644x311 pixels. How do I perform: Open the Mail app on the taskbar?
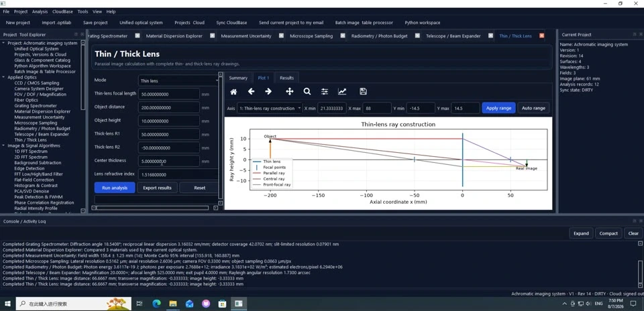(189, 304)
